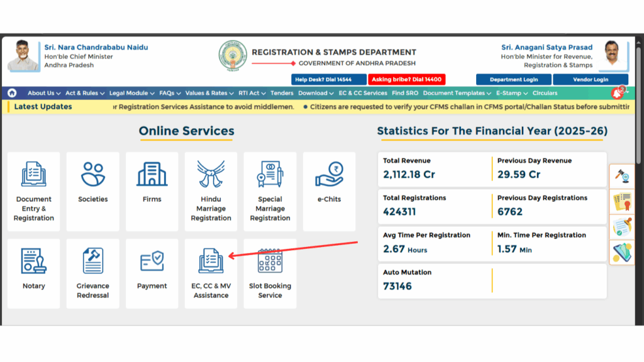Open the Notary service tile
Viewport: 644px width, 362px height.
coord(34,273)
